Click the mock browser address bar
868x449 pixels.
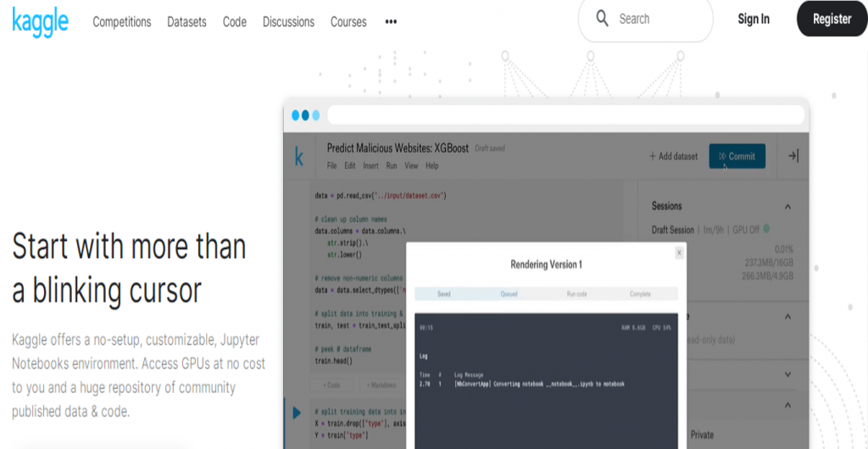(565, 115)
